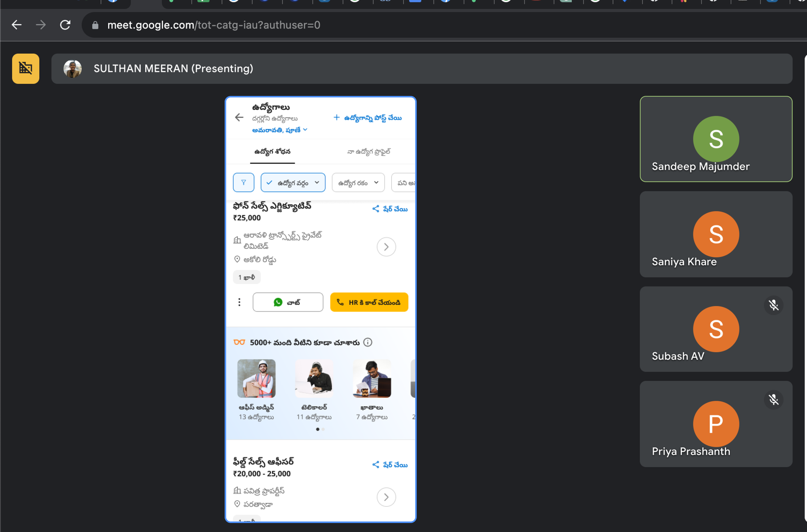Open phone sales executive job details chevron
807x532 pixels.
[386, 247]
